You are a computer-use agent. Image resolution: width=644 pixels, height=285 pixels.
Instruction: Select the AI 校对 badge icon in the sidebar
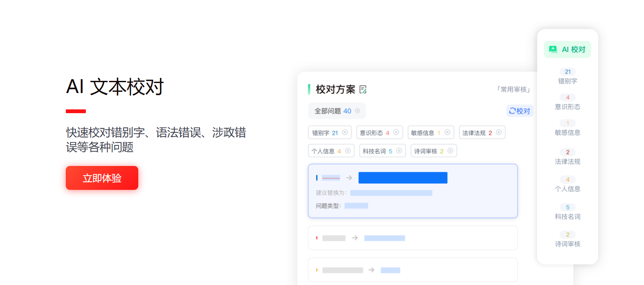pos(554,49)
